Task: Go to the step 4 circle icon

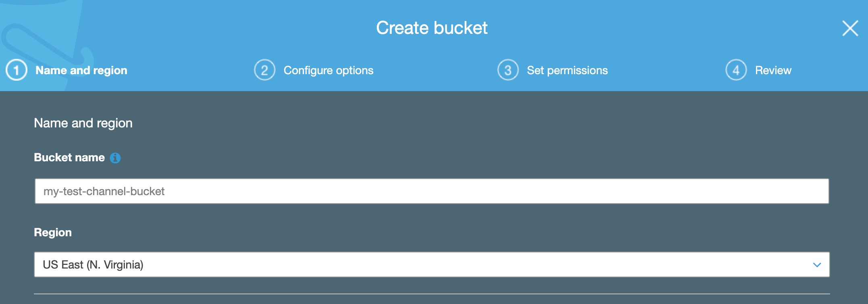Action: (736, 70)
